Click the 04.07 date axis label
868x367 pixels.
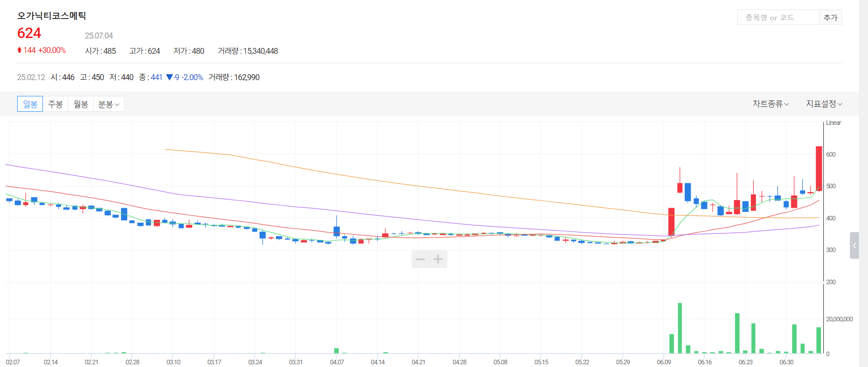tap(337, 362)
